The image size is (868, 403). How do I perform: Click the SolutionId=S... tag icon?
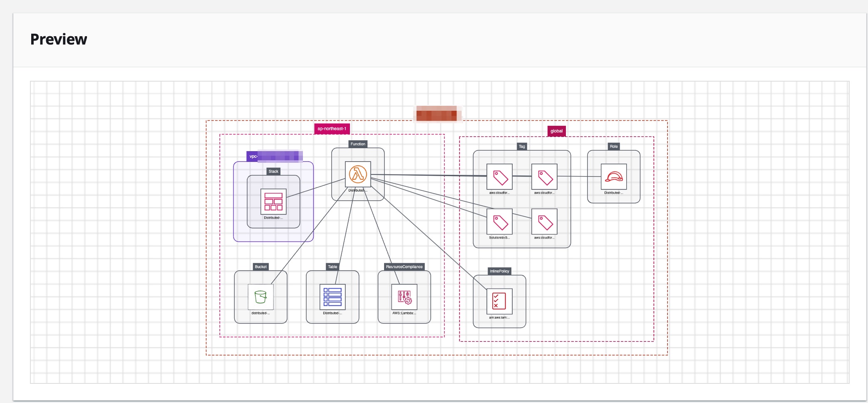499,221
